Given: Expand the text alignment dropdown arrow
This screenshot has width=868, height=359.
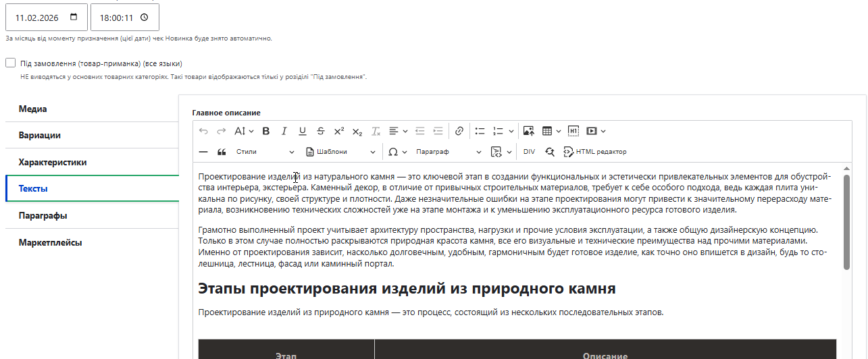Looking at the screenshot, I should coord(405,131).
